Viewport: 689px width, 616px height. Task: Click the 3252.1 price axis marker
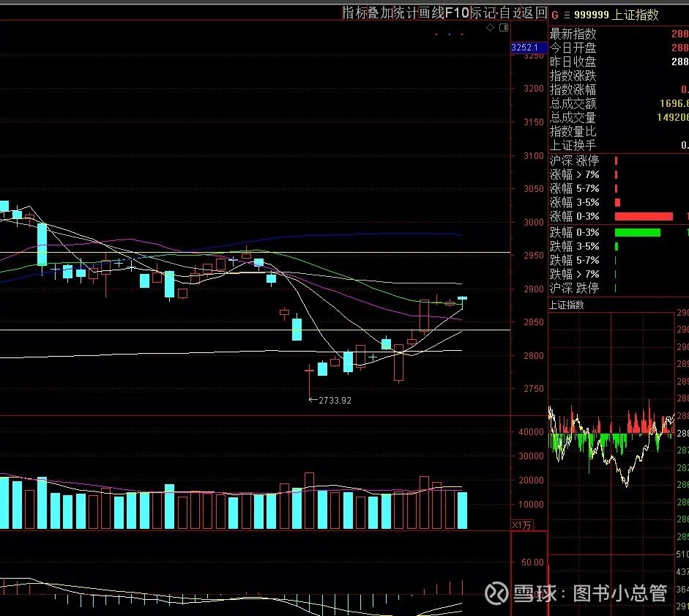tap(529, 48)
